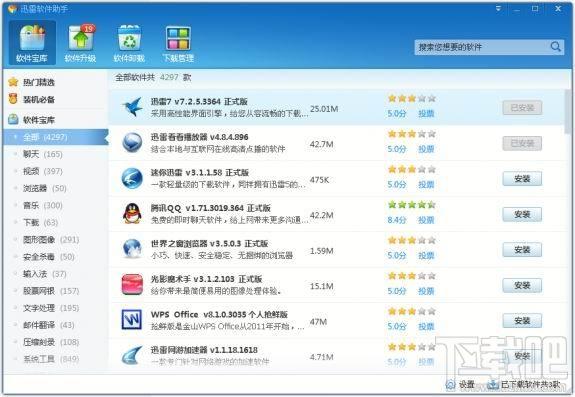The image size is (575, 397).
Task: Select the 浏览器 (50) category
Action: [x=44, y=188]
